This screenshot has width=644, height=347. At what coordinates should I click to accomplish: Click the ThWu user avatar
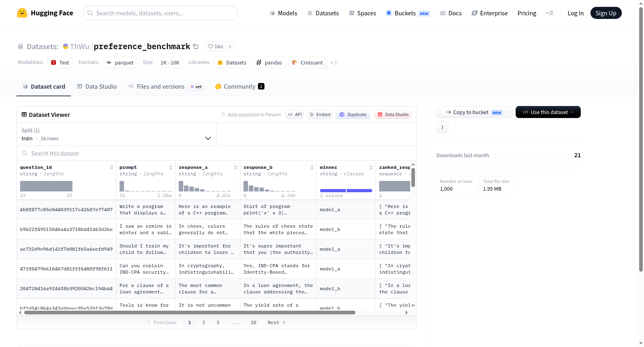(x=66, y=46)
